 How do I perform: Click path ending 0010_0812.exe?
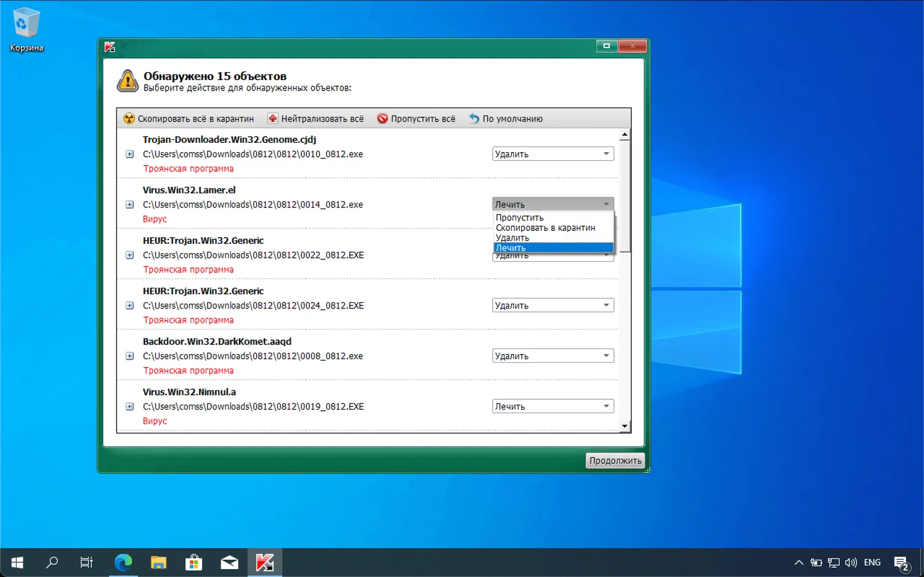point(253,154)
